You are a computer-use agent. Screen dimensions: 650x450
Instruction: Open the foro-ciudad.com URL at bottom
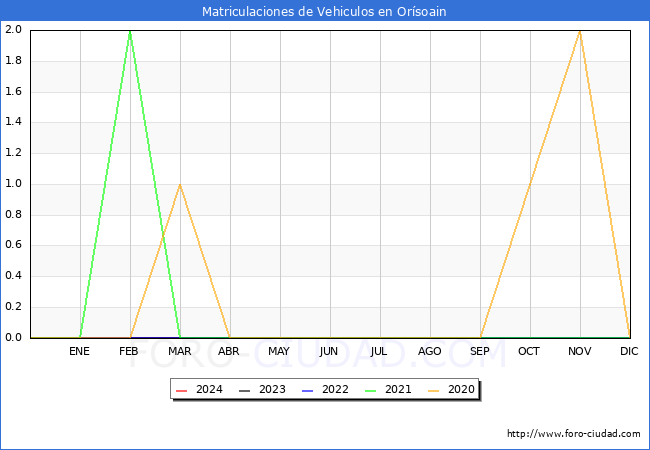574,434
